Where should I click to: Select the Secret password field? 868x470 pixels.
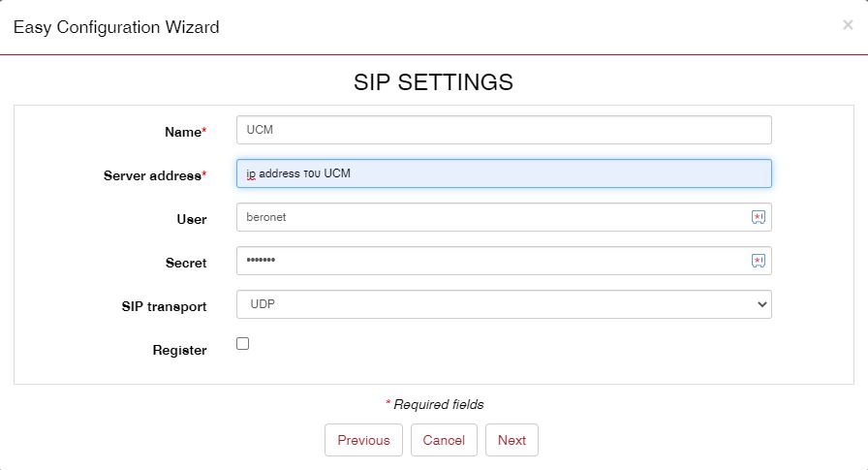[489, 261]
